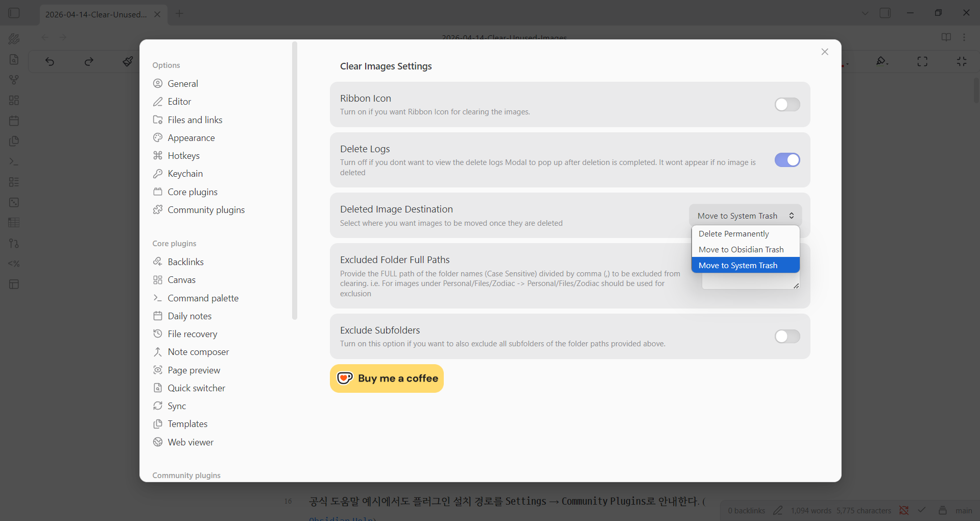Toggle the right sidebar panel icon
This screenshot has height=521, width=980.
[885, 13]
